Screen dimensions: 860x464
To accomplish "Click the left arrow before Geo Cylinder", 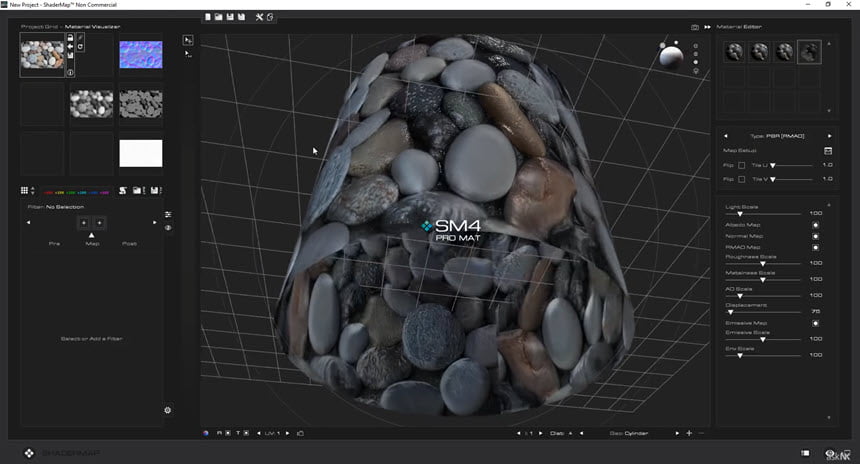I will pos(581,433).
